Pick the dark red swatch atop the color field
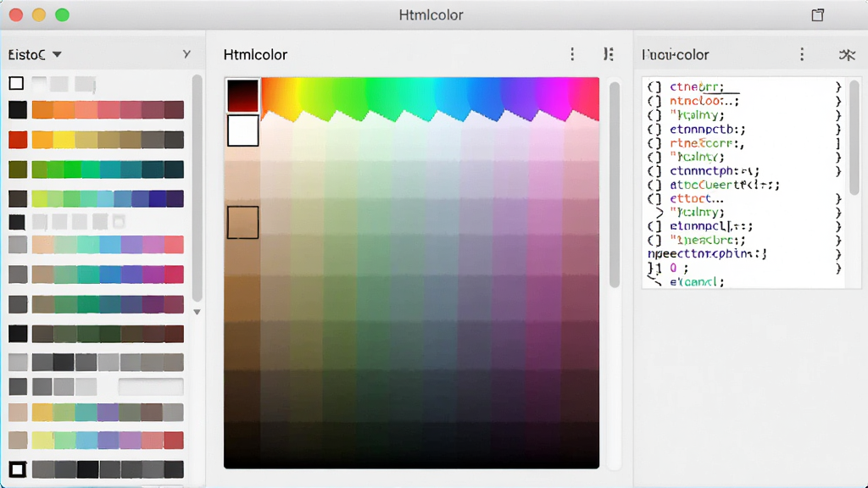This screenshot has width=868, height=488. pyautogui.click(x=242, y=95)
